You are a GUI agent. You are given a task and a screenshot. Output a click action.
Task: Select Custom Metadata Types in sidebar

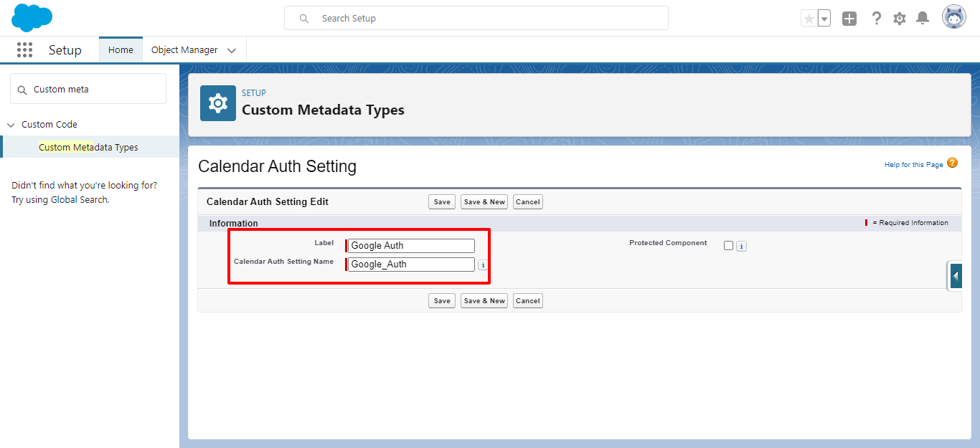click(88, 147)
